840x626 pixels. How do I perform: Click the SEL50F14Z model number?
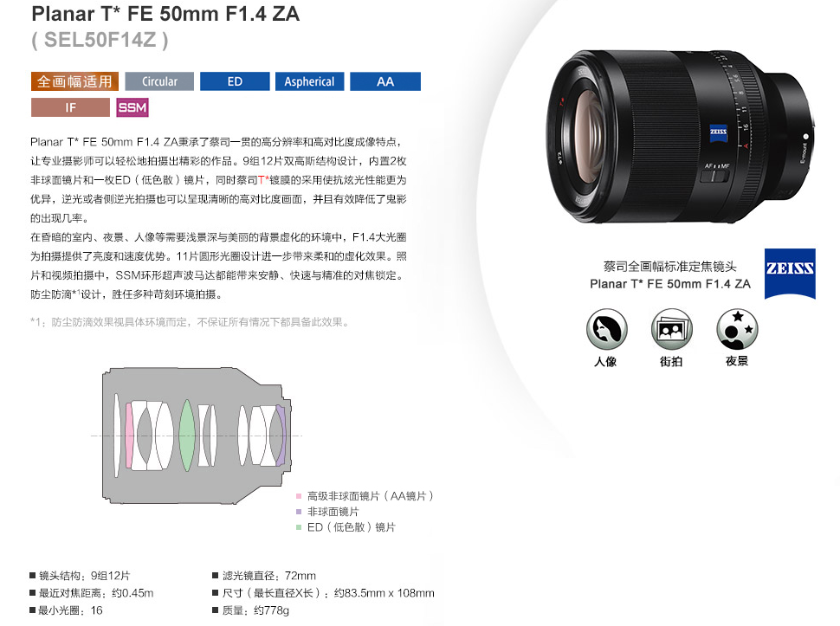[100, 40]
